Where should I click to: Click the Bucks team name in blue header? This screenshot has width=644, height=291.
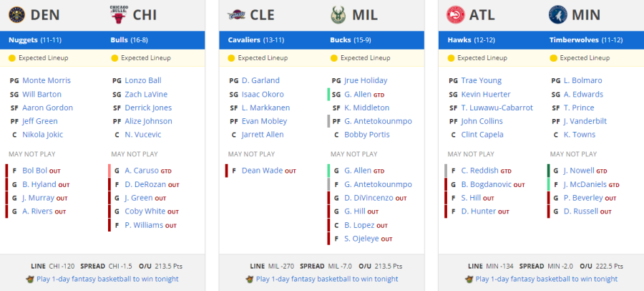click(x=340, y=40)
